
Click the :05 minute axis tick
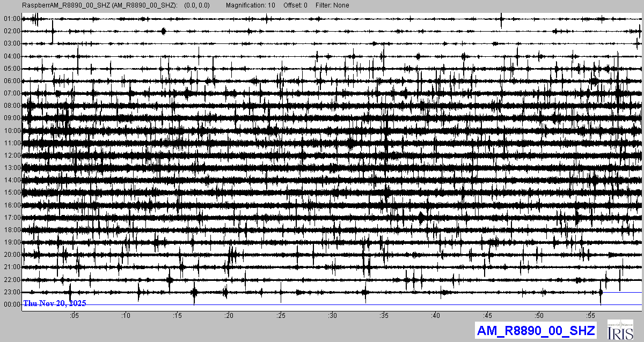pos(74,315)
